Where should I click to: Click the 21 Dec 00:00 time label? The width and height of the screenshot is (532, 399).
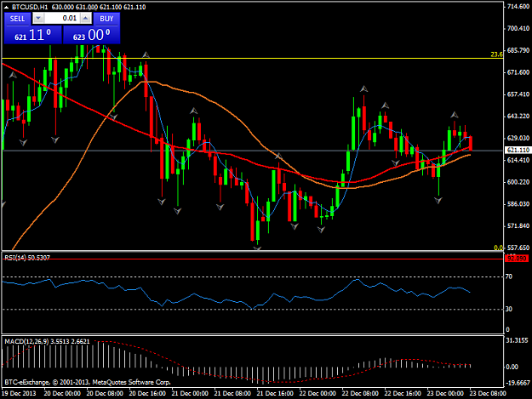pyautogui.click(x=190, y=393)
